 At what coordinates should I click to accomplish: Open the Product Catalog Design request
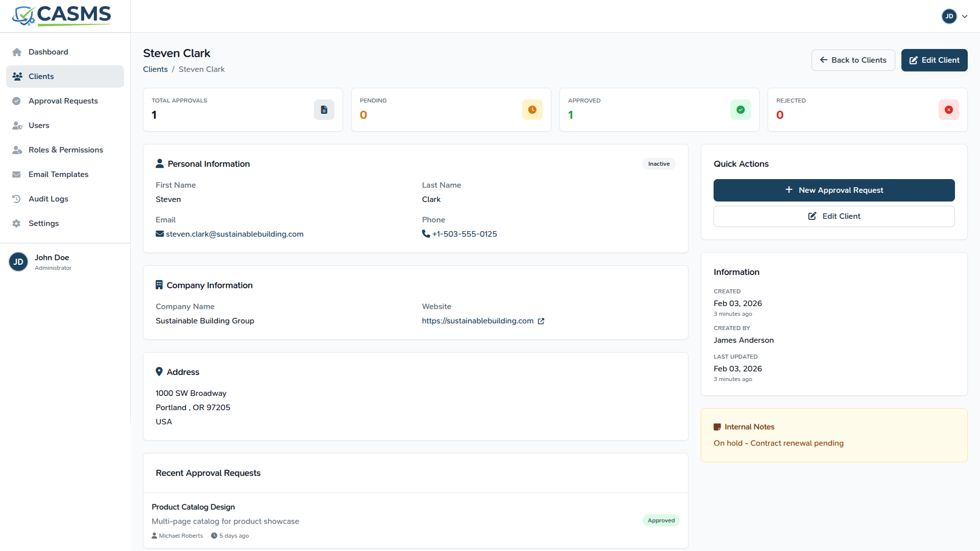[x=193, y=507]
